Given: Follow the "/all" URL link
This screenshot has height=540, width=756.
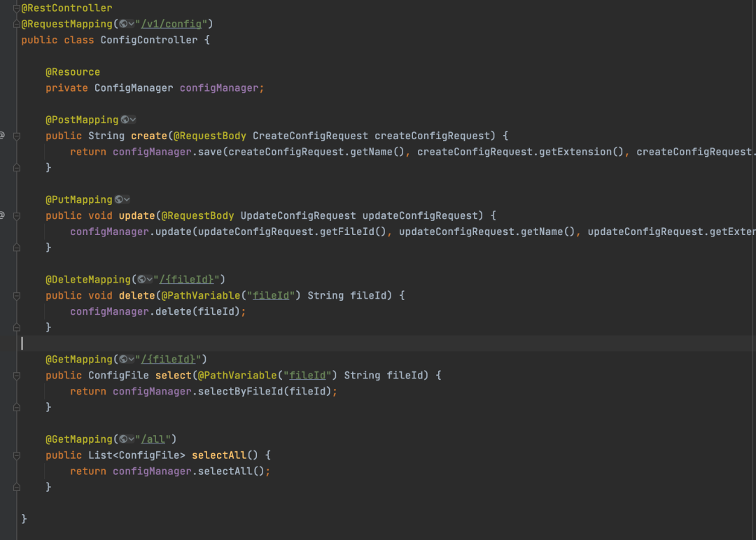Looking at the screenshot, I should [x=153, y=440].
